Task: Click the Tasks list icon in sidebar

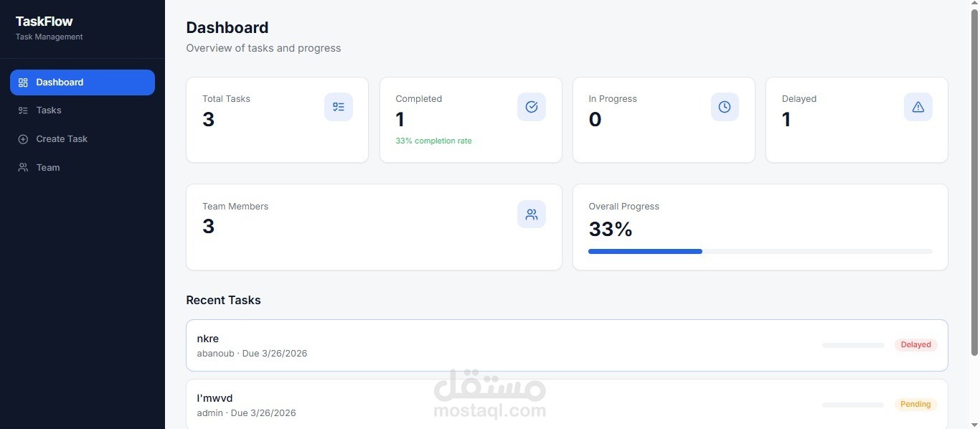Action: 23,110
